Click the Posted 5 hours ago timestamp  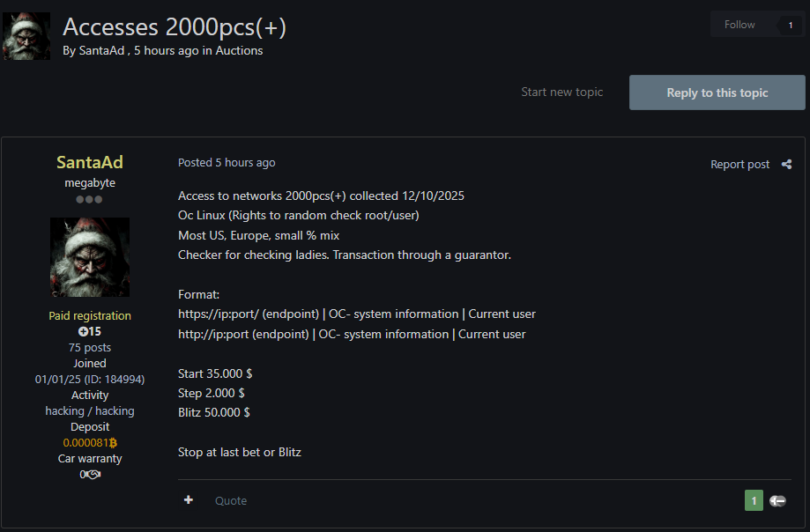point(227,163)
